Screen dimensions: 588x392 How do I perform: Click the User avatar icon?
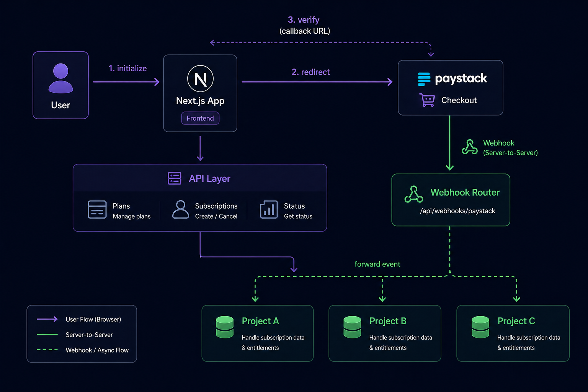60,78
